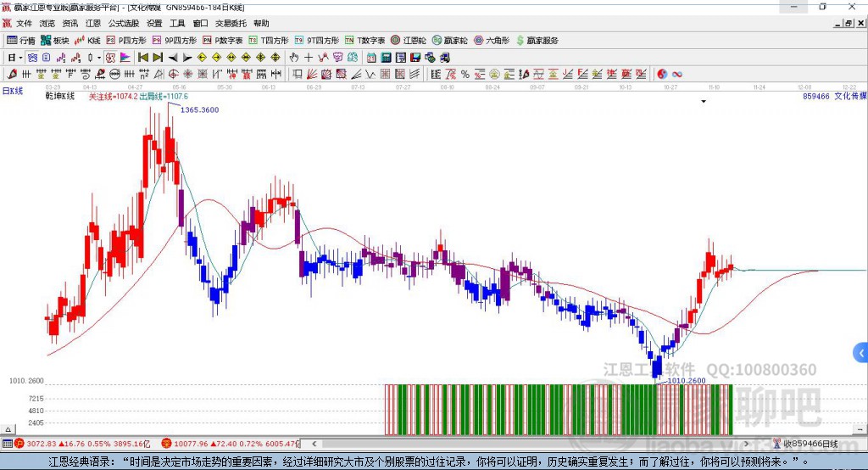Open the 赢家轮 wheel tool
The height and width of the screenshot is (470, 868).
point(450,41)
